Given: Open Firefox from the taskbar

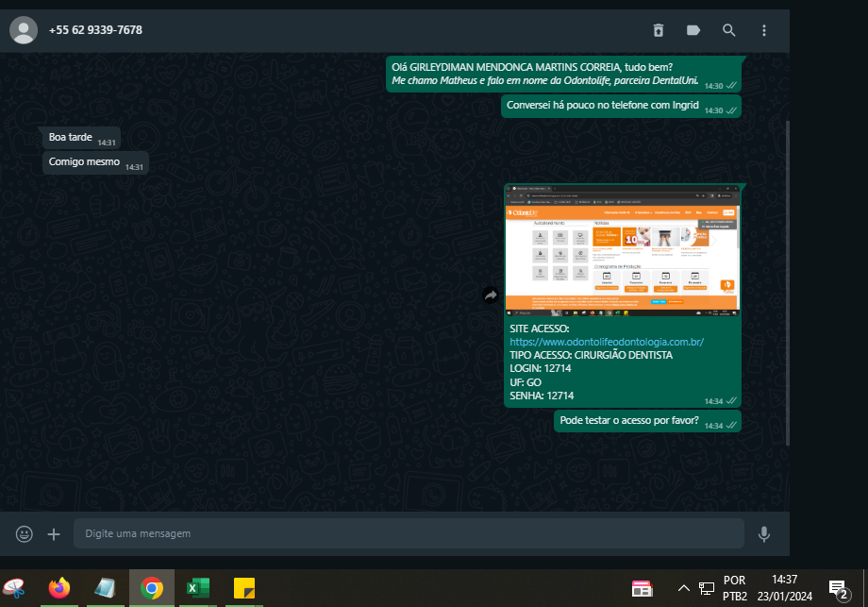Looking at the screenshot, I should [59, 588].
